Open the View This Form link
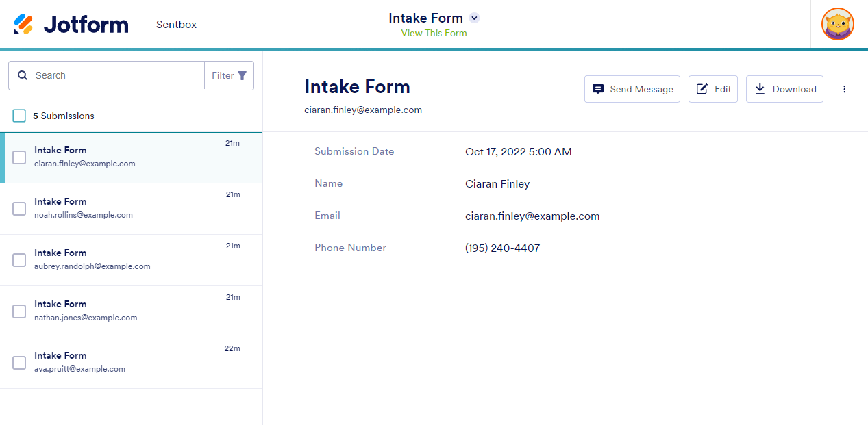Viewport: 868px width, 425px height. [x=434, y=33]
